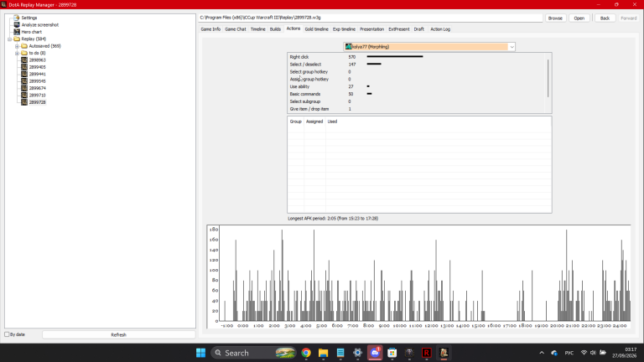Open the notepad-like app on taskbar

(x=340, y=353)
